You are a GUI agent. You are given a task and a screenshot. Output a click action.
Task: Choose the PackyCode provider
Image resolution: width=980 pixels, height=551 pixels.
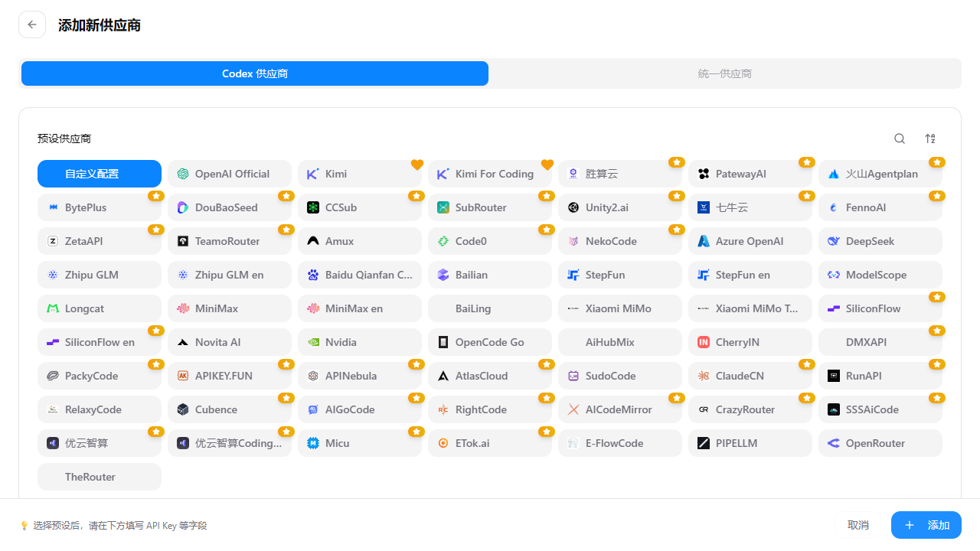pos(100,376)
